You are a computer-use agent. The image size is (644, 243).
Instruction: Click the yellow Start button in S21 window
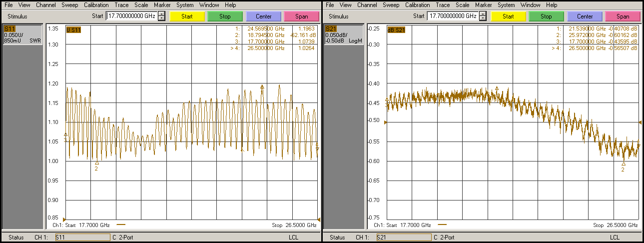pos(508,16)
